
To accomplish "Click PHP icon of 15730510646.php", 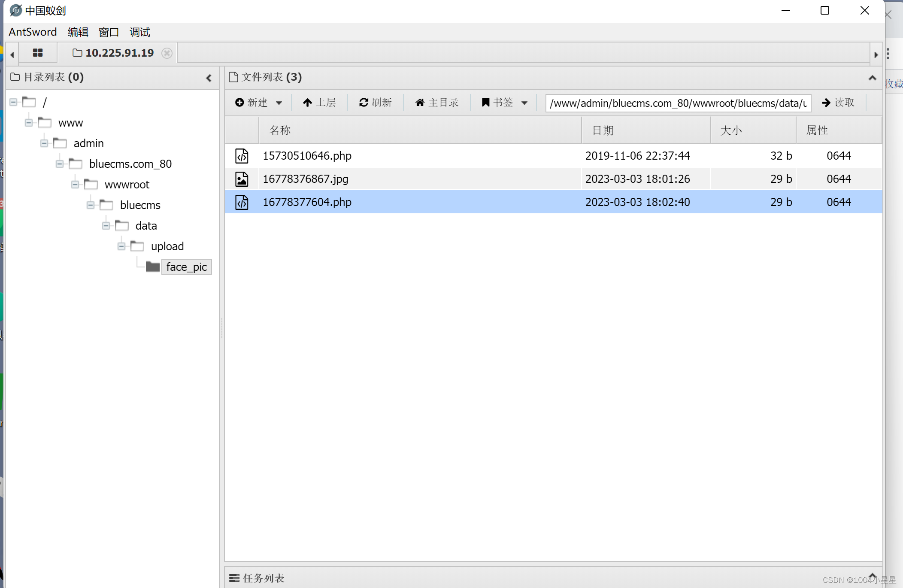I will pos(242,156).
